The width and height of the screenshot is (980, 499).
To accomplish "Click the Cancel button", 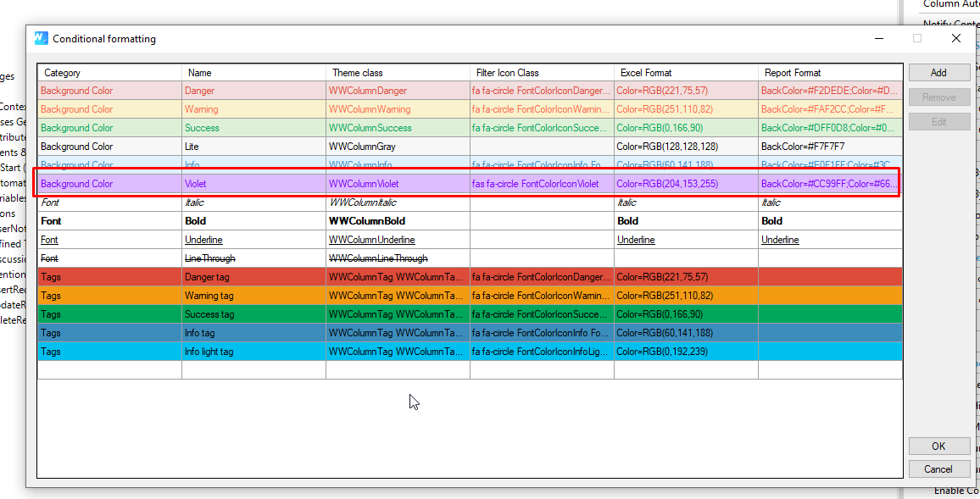I will [938, 469].
